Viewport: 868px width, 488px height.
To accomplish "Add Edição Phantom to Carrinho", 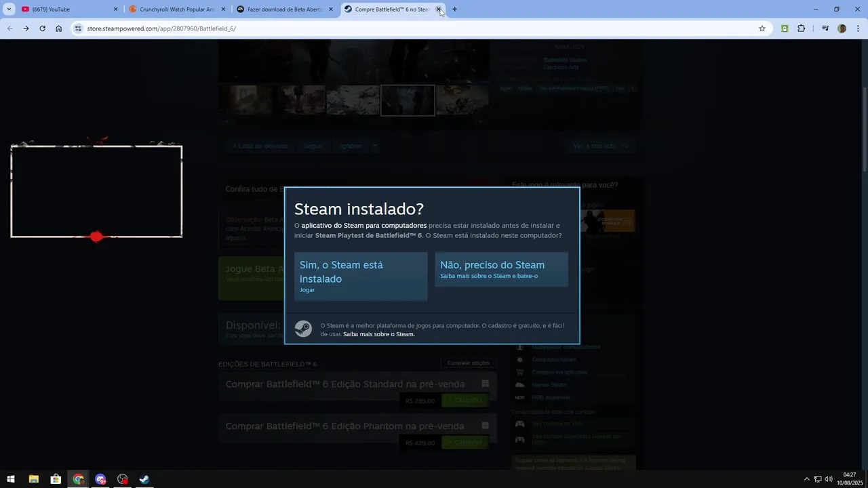I will click(x=465, y=443).
